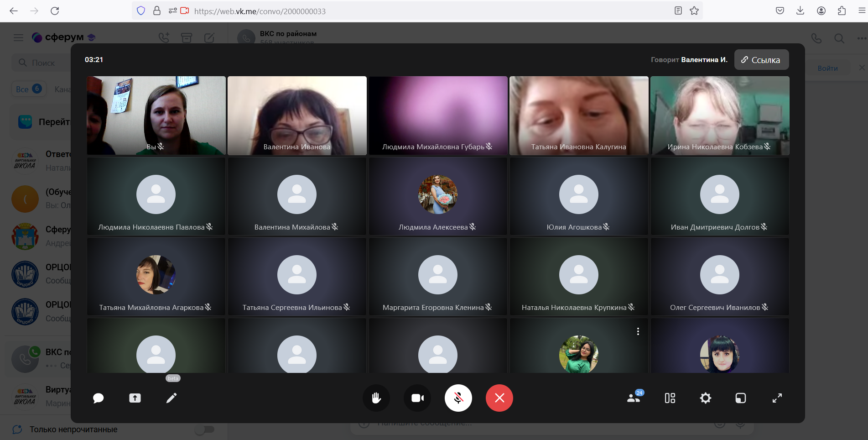
Task: Open the call chat icon
Action: pos(98,398)
